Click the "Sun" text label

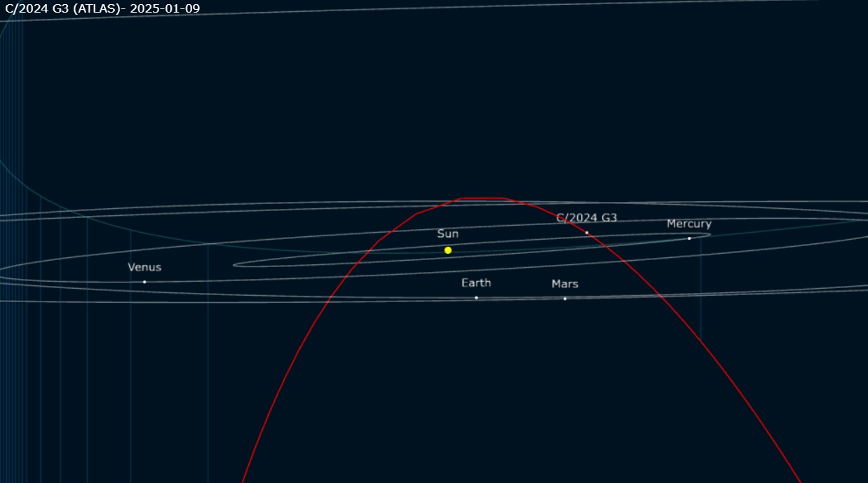click(x=448, y=234)
